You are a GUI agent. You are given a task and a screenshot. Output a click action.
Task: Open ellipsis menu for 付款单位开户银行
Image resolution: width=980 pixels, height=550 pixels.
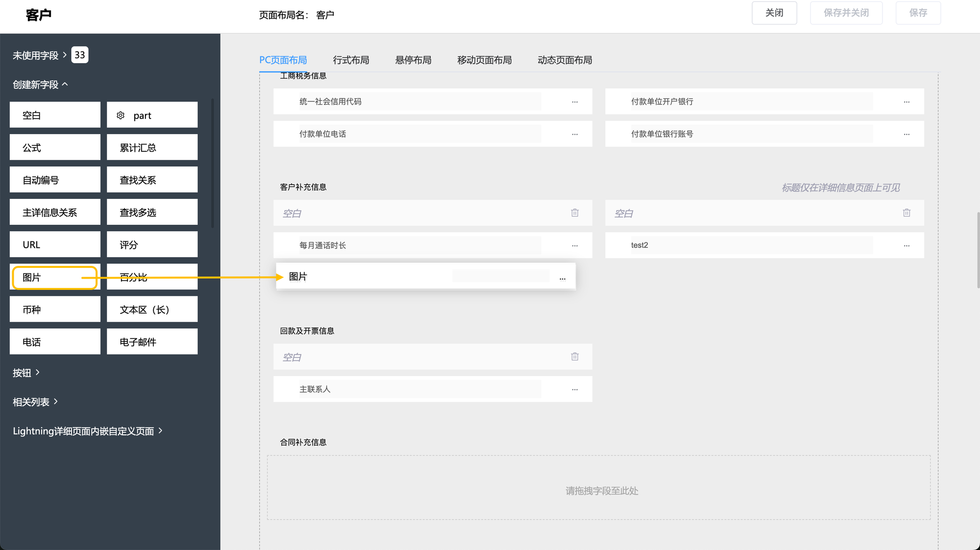[x=906, y=102]
